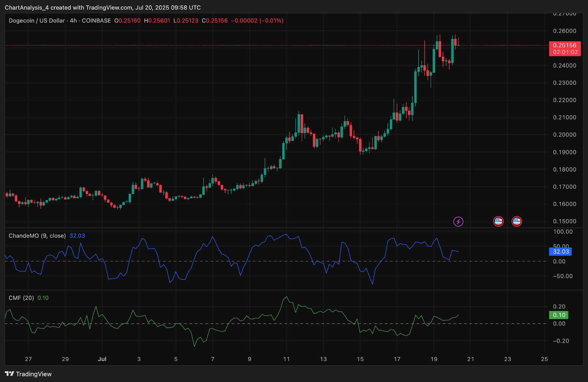Select the Dogecoin / US Dollar symbol title
Image resolution: width=588 pixels, height=382 pixels.
(x=36, y=21)
